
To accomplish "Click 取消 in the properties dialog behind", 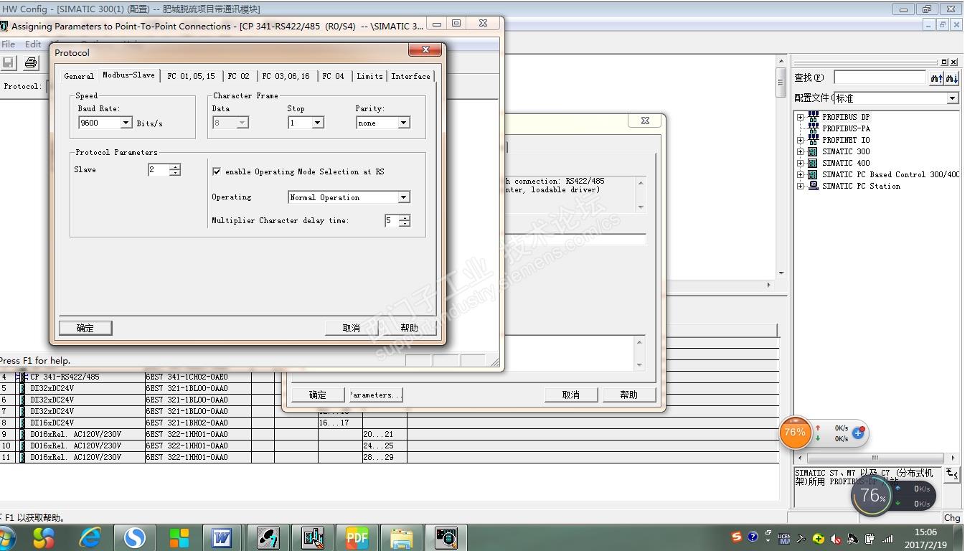I will point(571,395).
